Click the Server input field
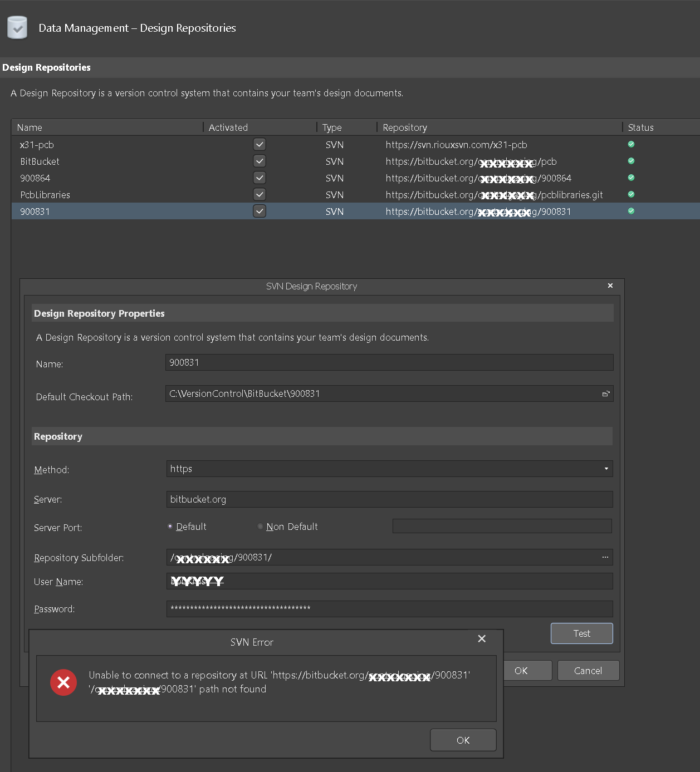The width and height of the screenshot is (700, 772). 389,499
